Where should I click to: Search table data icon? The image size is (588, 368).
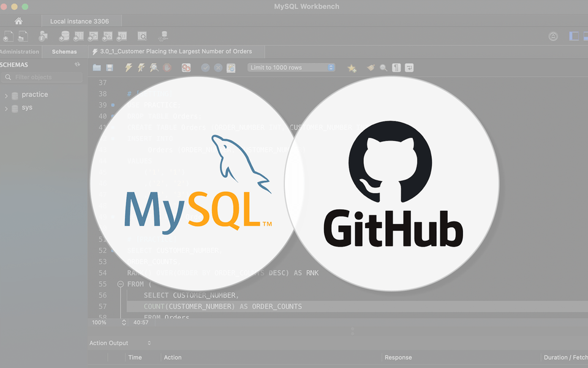click(x=142, y=36)
